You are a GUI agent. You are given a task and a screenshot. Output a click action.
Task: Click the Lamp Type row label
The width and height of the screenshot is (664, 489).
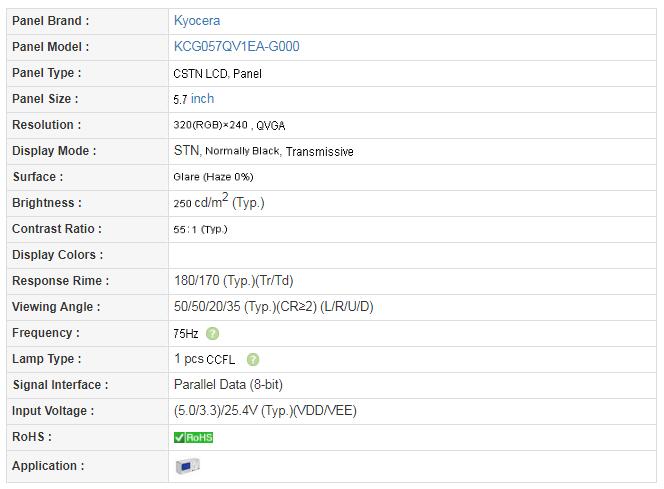pos(47,359)
